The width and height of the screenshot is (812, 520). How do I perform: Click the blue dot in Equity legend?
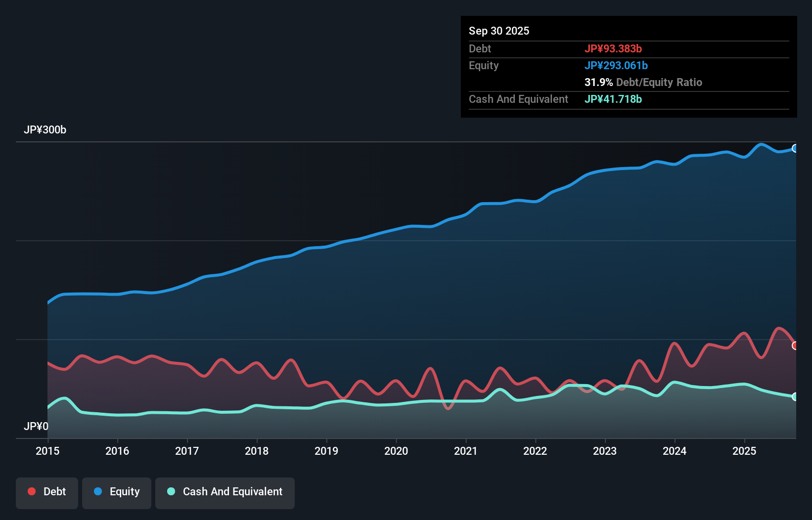click(98, 491)
